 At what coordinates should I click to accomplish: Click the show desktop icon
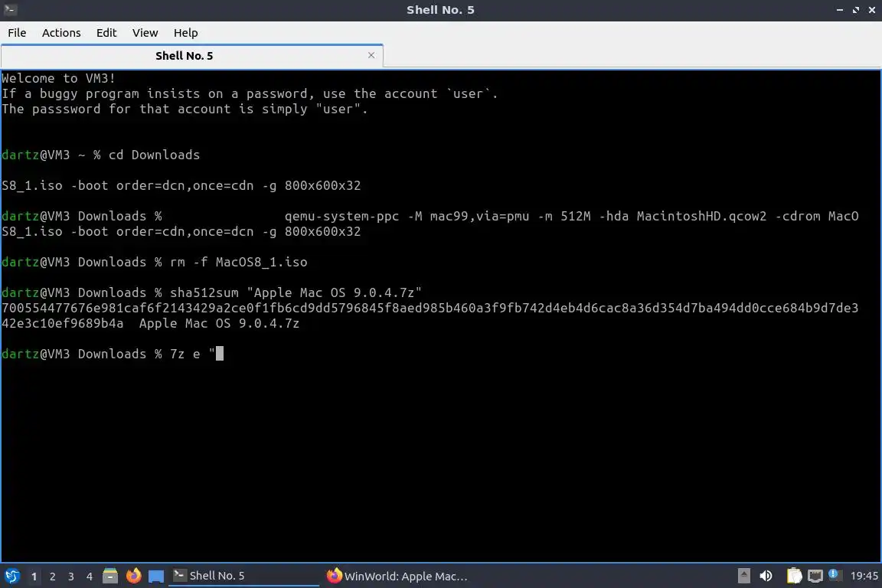click(x=156, y=577)
